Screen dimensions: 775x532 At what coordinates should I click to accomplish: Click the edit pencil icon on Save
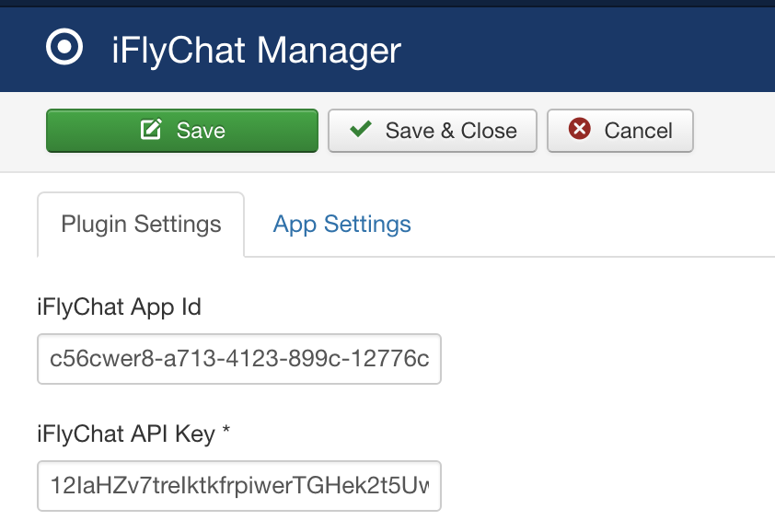[151, 130]
